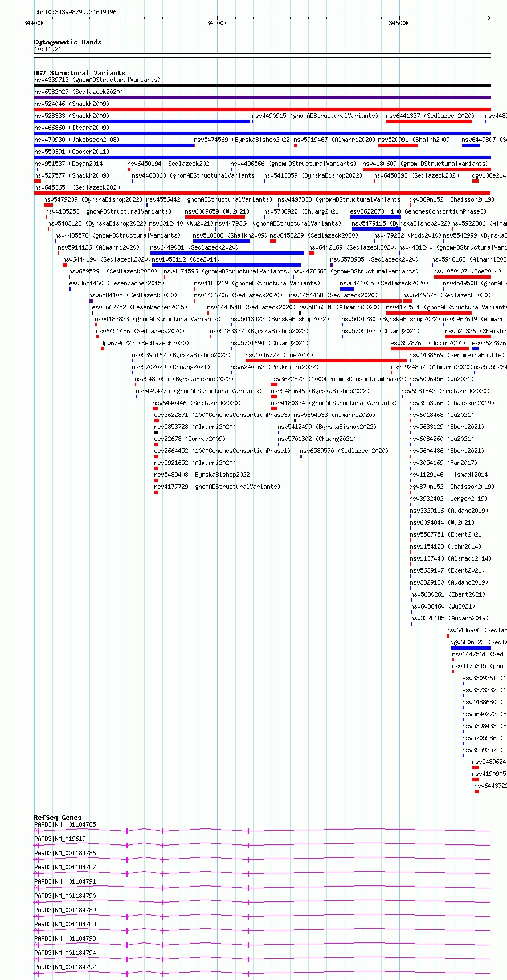The image size is (507, 980).
Task: Open variant nsv6449081 (Sedlazeck2020) label
Action: pos(194,247)
